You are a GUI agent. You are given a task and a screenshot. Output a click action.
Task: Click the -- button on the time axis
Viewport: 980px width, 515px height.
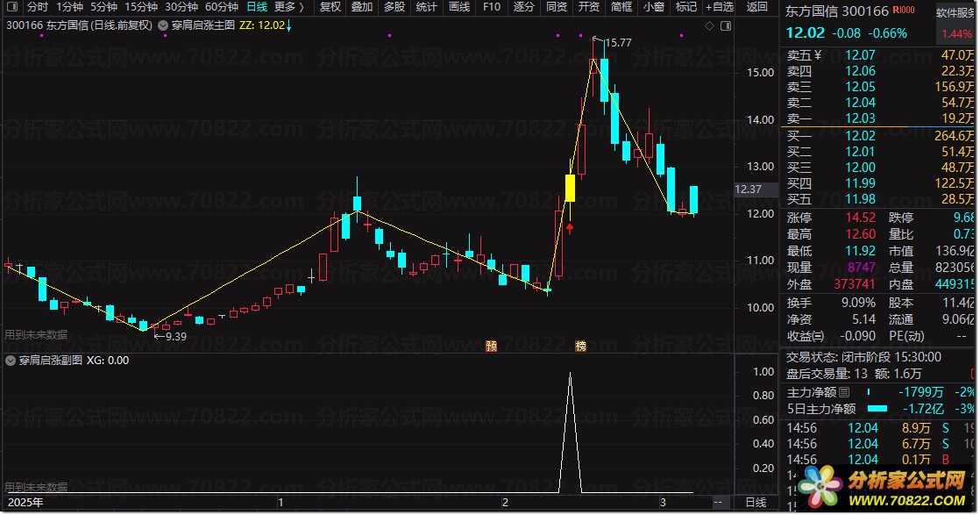click(x=718, y=503)
